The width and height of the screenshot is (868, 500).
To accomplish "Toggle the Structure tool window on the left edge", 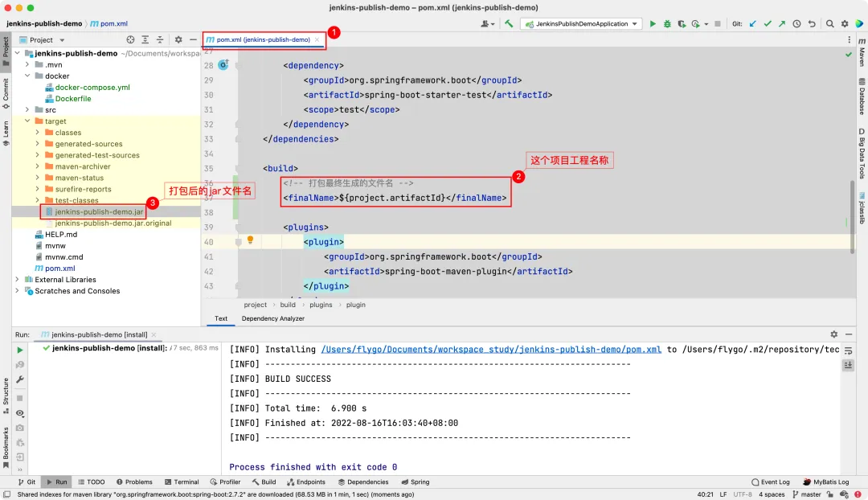I will [x=6, y=395].
